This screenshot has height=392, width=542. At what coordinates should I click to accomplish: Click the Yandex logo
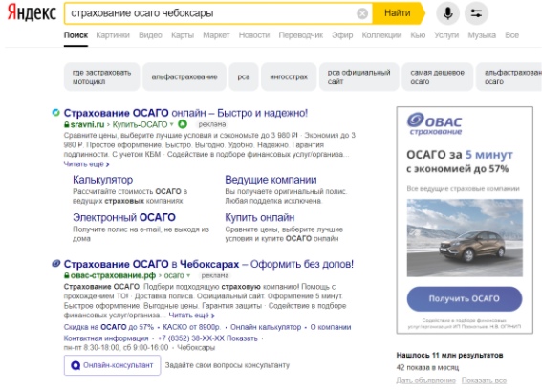click(32, 12)
